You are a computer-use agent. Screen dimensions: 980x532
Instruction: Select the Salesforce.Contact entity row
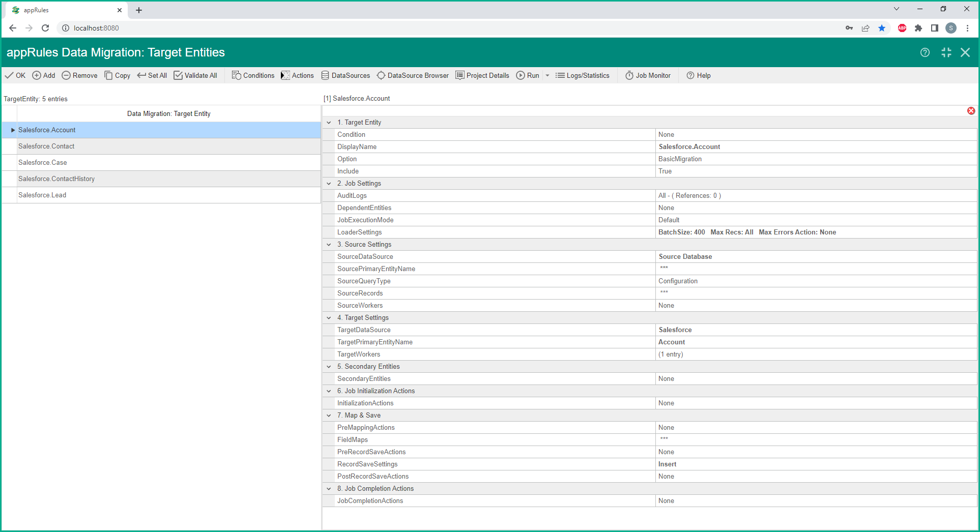coord(46,146)
